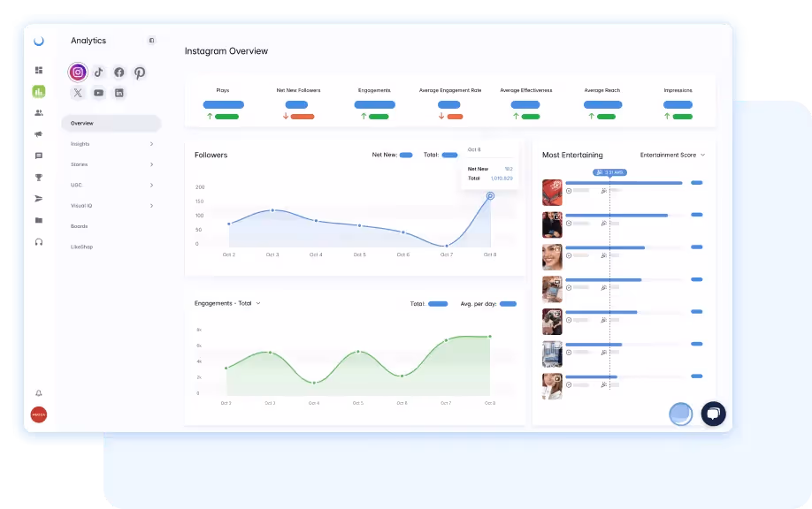
Task: Click the megaphone campaigns sidebar icon
Action: pyautogui.click(x=38, y=135)
